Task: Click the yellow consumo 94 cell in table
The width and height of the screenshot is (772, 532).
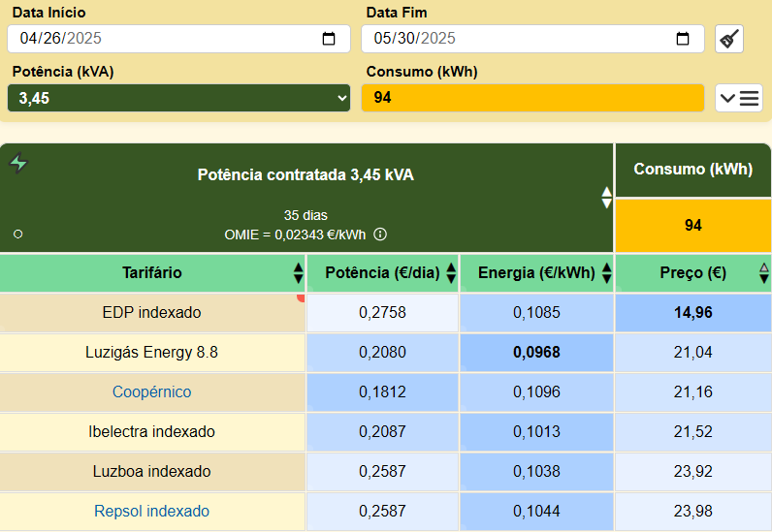Action: 692,226
